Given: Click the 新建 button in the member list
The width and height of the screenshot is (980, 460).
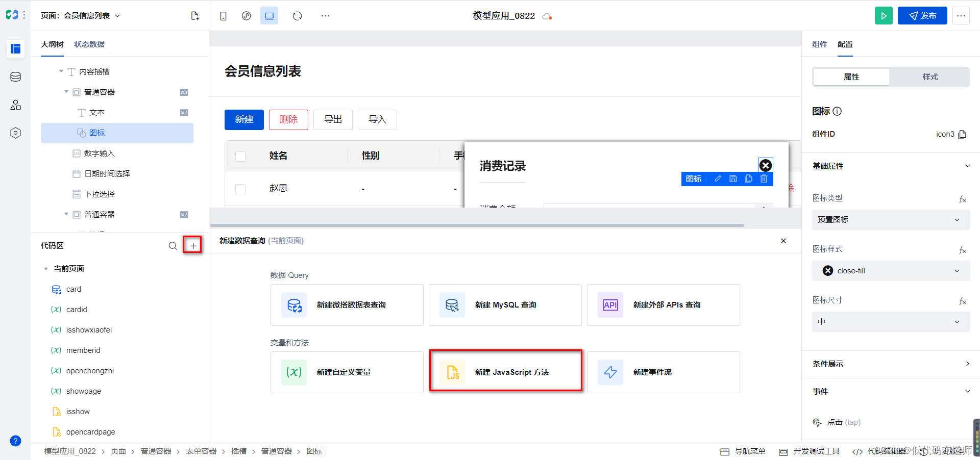Looking at the screenshot, I should [244, 119].
